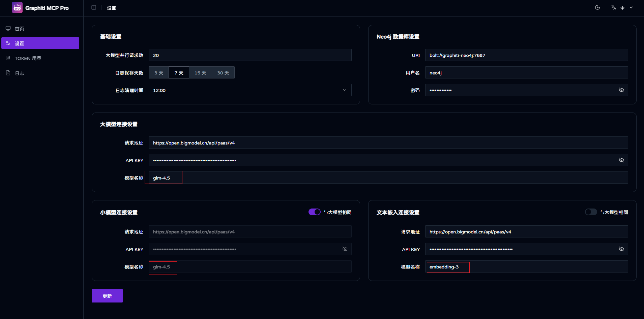Viewport: 644px width, 319px height.
Task: Open TOKEN 用量 in the sidebar
Action: [40, 58]
